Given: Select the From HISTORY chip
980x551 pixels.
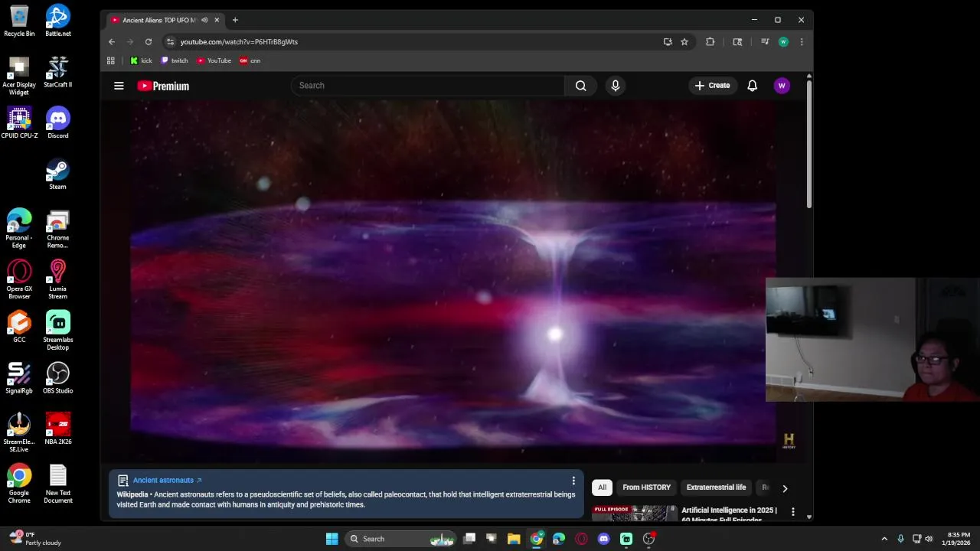Looking at the screenshot, I should click(646, 487).
